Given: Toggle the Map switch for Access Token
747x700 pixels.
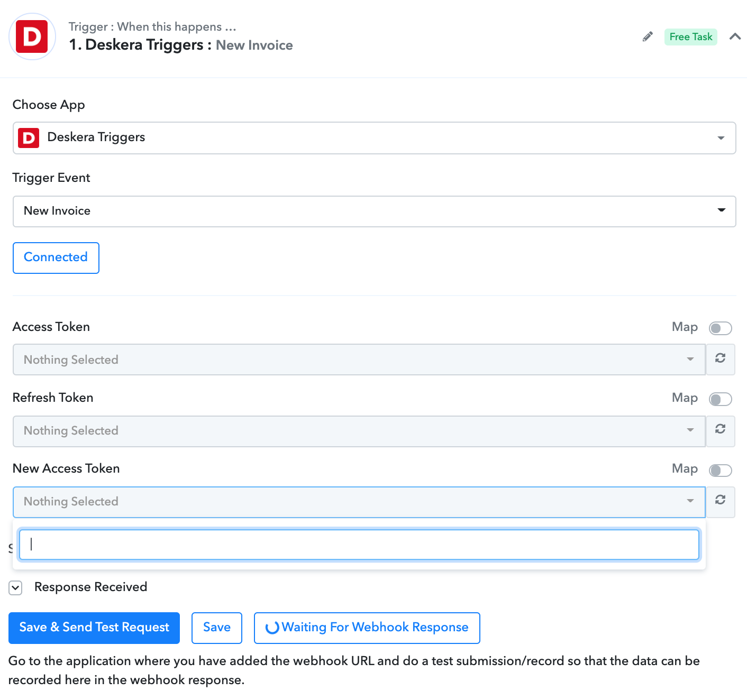Looking at the screenshot, I should point(720,328).
